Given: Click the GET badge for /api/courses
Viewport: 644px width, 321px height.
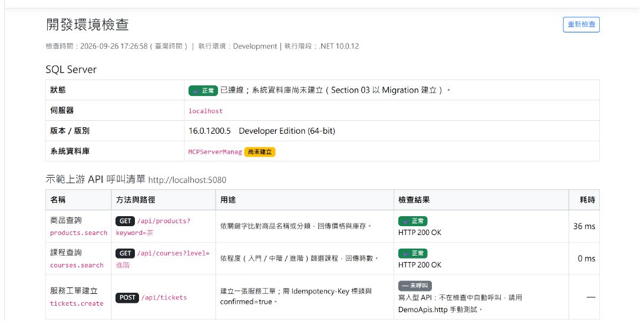Looking at the screenshot, I should tap(126, 253).
